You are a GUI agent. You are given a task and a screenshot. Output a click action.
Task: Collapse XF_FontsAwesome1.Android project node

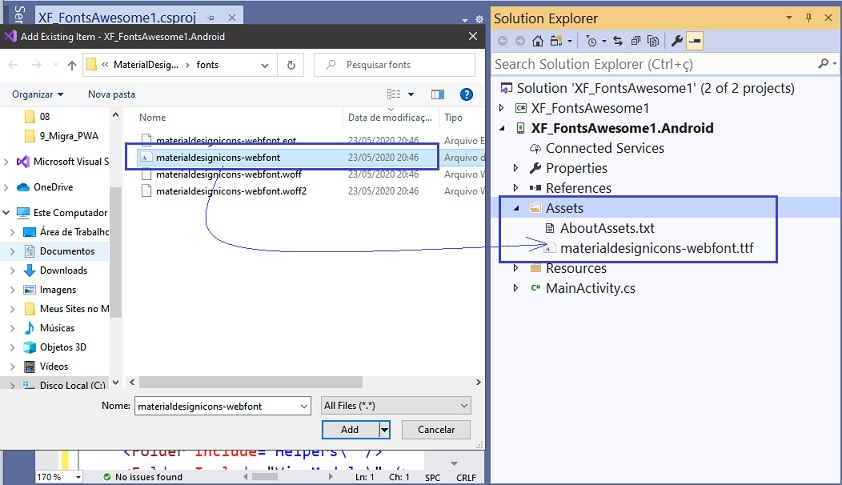(502, 128)
